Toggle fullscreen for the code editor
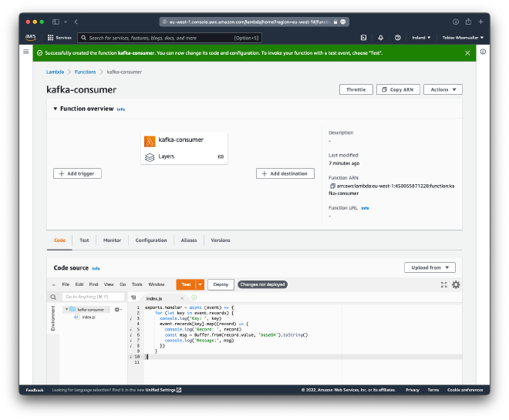509x420 pixels. click(443, 284)
